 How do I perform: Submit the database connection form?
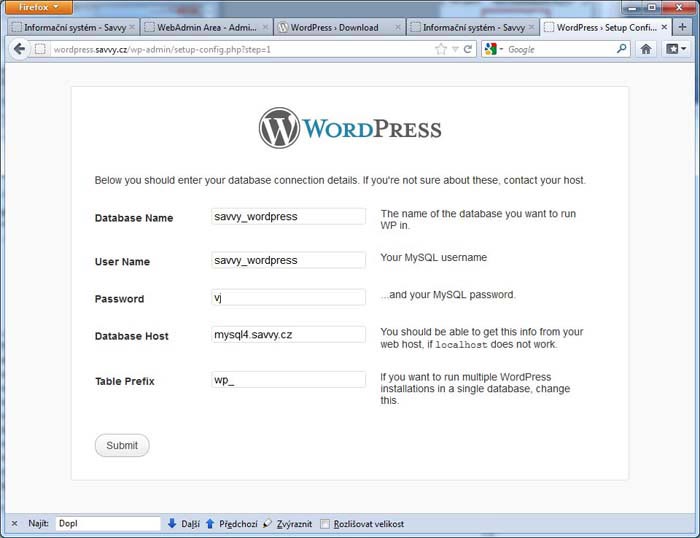tap(122, 445)
